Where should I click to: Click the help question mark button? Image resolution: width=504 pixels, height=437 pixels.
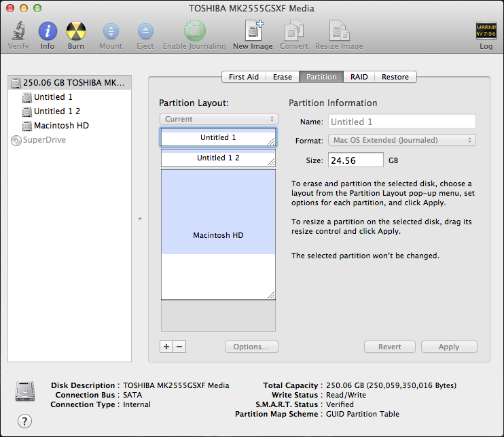(24, 421)
